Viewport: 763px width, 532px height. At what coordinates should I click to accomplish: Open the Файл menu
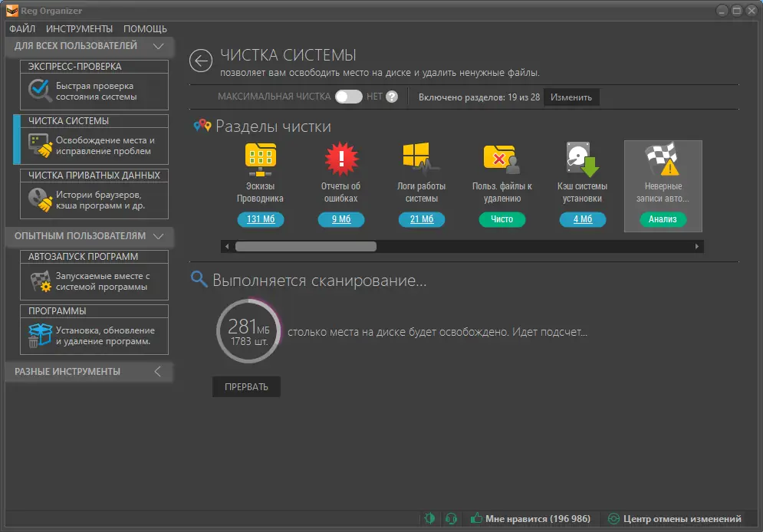click(22, 28)
